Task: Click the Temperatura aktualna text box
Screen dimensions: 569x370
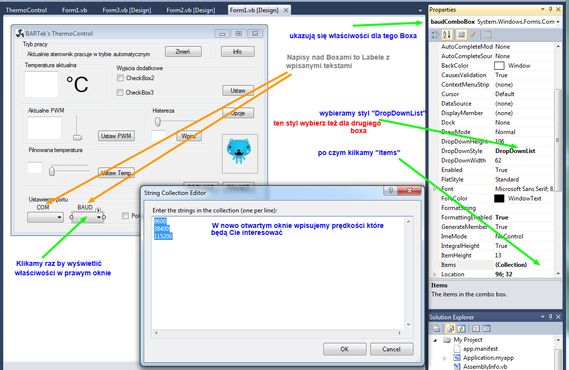Action: pyautogui.click(x=41, y=84)
